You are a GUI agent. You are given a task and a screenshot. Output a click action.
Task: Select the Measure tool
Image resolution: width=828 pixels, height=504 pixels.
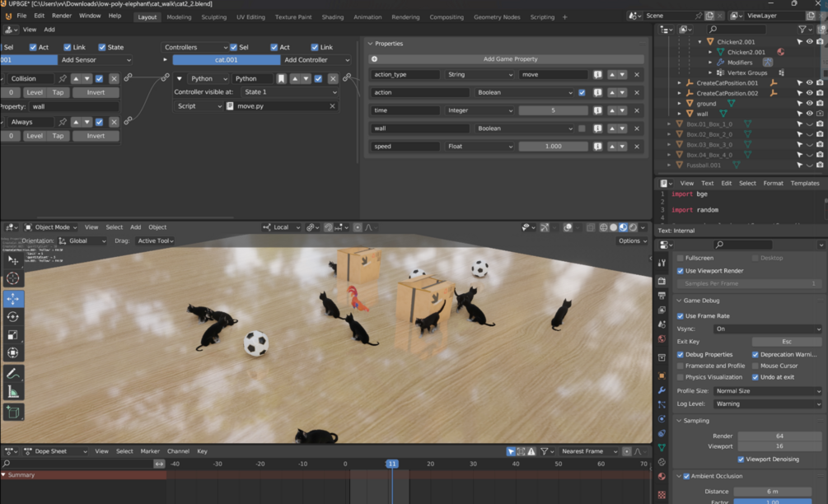pyautogui.click(x=13, y=392)
